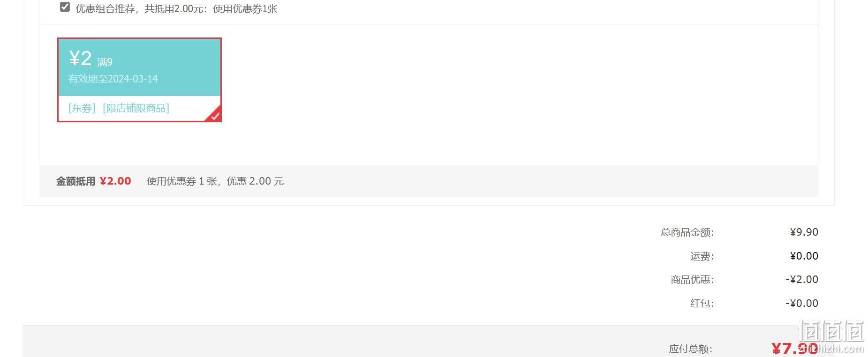Click the 值值值 watermark logo
Viewport: 868px width, 357px height.
click(831, 331)
